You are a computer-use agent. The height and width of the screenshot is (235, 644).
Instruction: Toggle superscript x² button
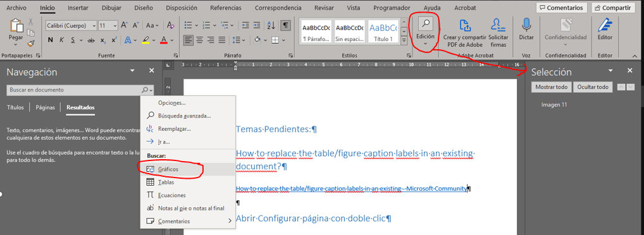tap(114, 40)
